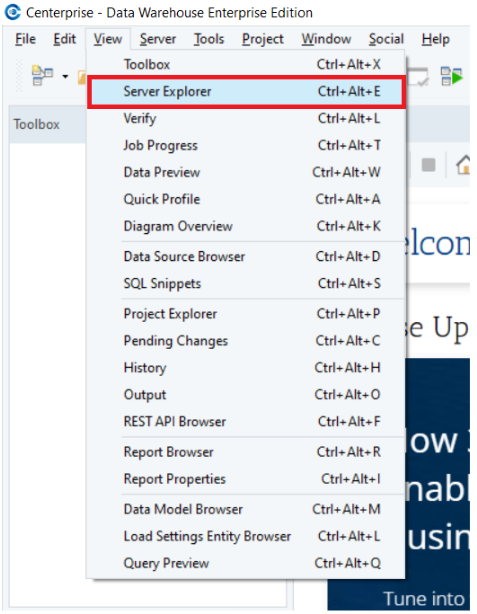
Task: Open Query Preview from View menu
Action: [246, 563]
